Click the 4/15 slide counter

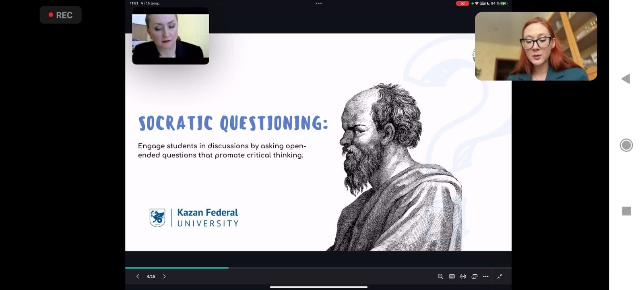(x=151, y=276)
